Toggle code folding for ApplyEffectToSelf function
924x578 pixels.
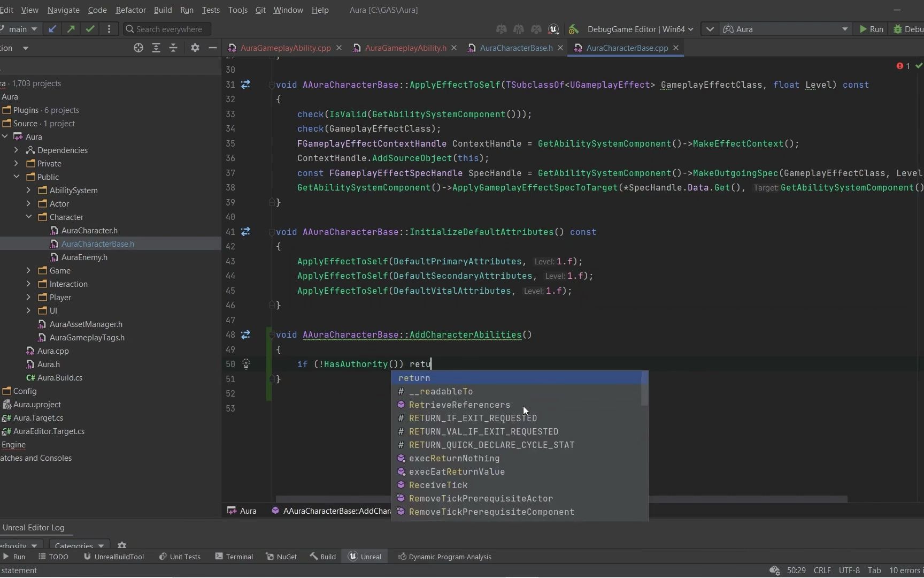[x=272, y=85]
